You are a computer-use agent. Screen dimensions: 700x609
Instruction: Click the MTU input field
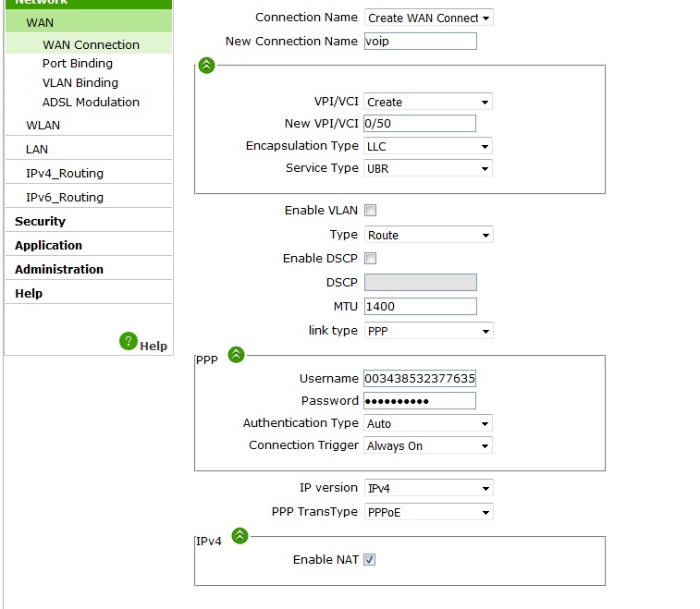pyautogui.click(x=421, y=307)
